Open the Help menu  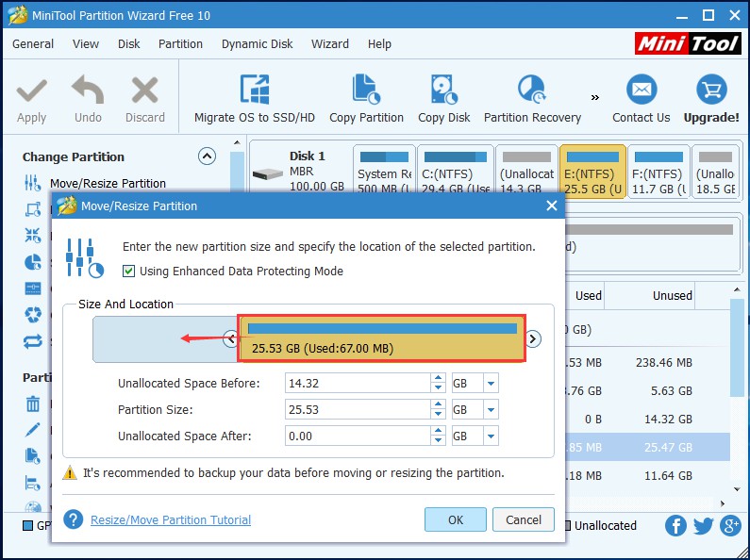tap(379, 44)
